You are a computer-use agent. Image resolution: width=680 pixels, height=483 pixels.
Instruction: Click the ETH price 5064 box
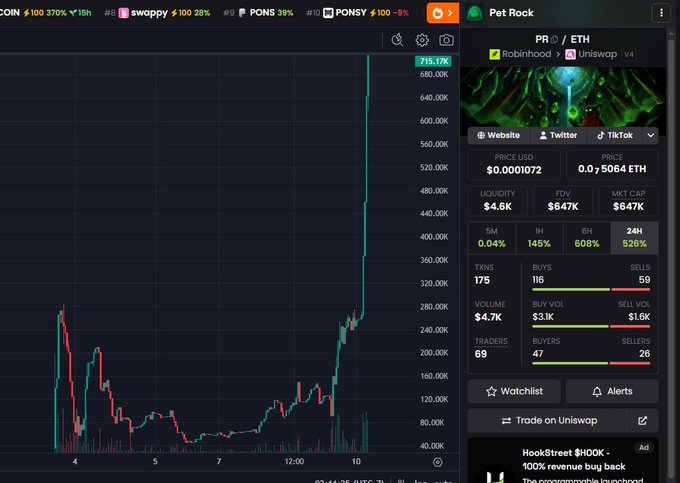(612, 165)
